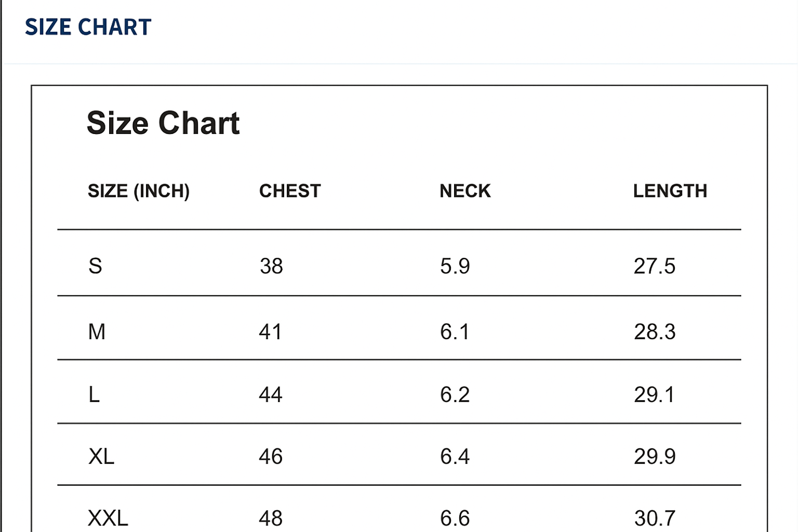Click chest value 38 for size S
Image resolution: width=798 pixels, height=532 pixels.
[x=271, y=266]
